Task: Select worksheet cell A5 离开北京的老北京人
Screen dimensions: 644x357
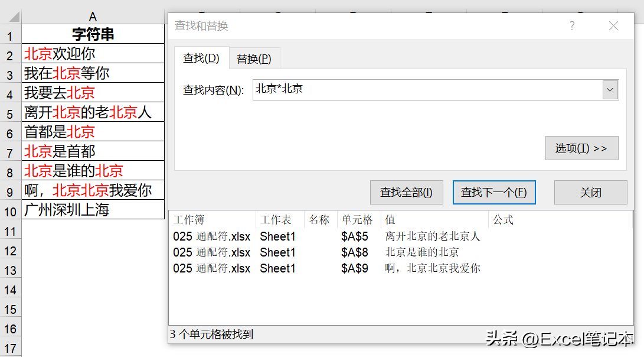Action: 93,112
